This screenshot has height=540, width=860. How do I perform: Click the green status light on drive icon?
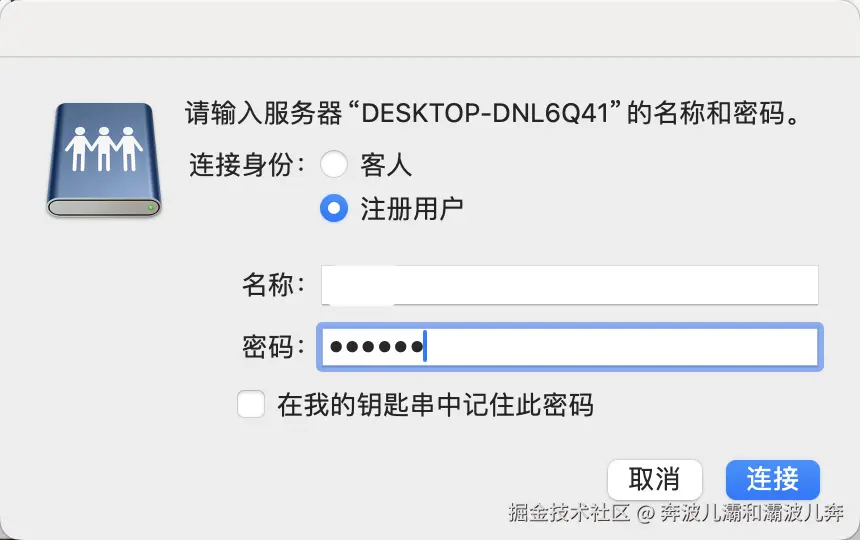[x=150, y=207]
